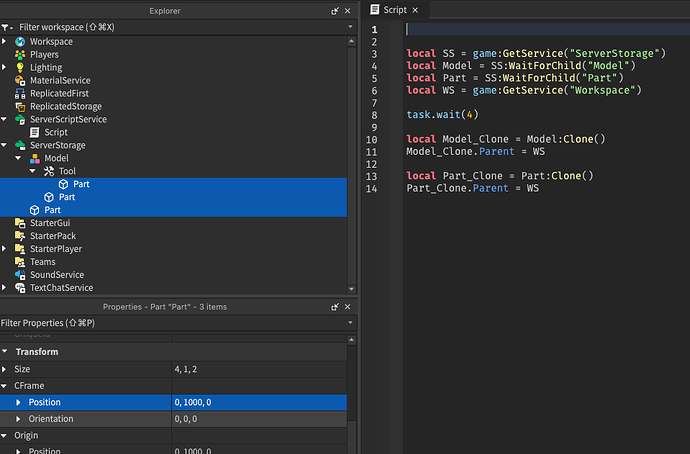The height and width of the screenshot is (454, 690).
Task: Close the Properties panel
Action: pyautogui.click(x=348, y=307)
